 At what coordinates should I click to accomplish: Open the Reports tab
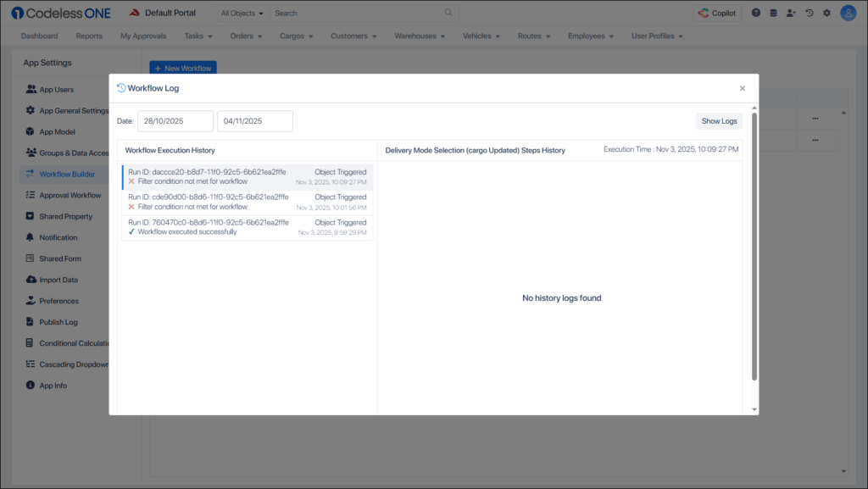click(x=89, y=36)
